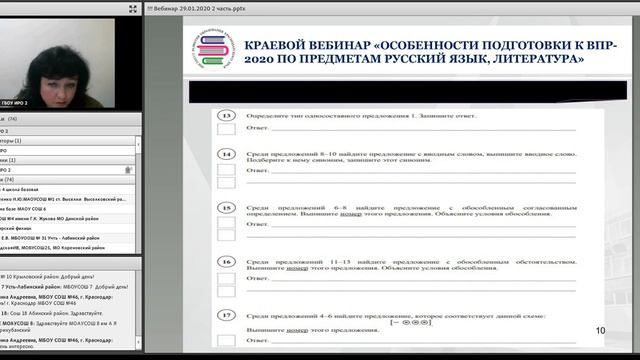Click question number 17 circle on slide
Screen dimensions: 640x360
coord(227,315)
